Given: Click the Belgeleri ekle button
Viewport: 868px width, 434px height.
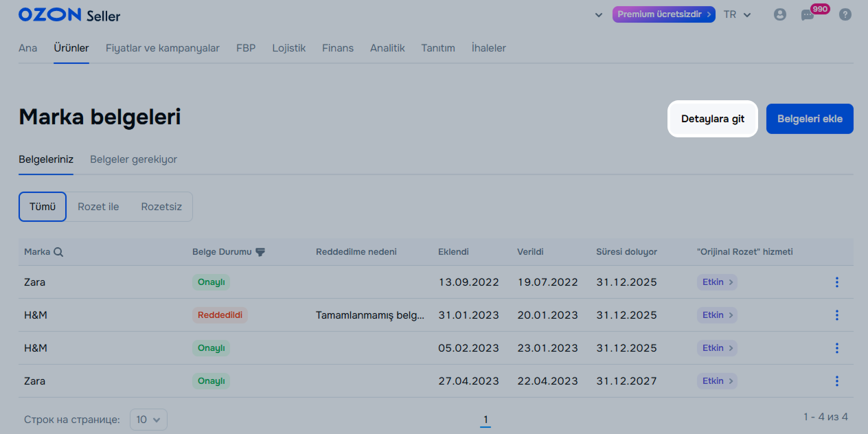Looking at the screenshot, I should point(810,119).
